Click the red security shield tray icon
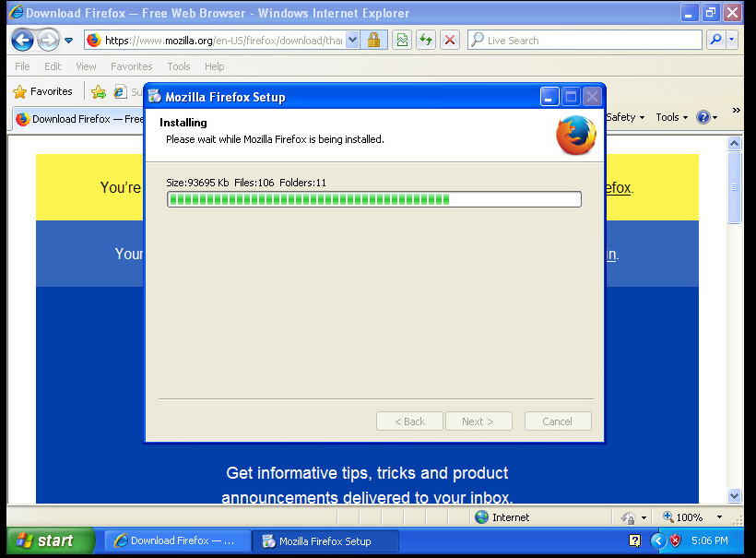This screenshot has height=558, width=756. pos(676,540)
